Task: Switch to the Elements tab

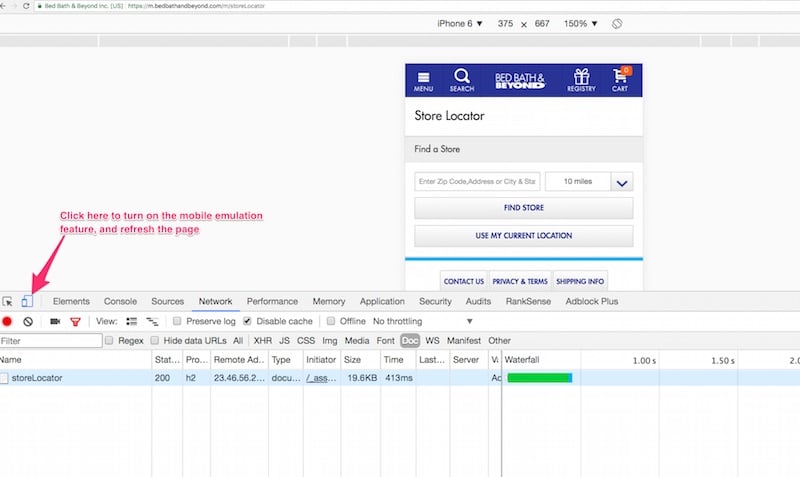Action: point(71,302)
